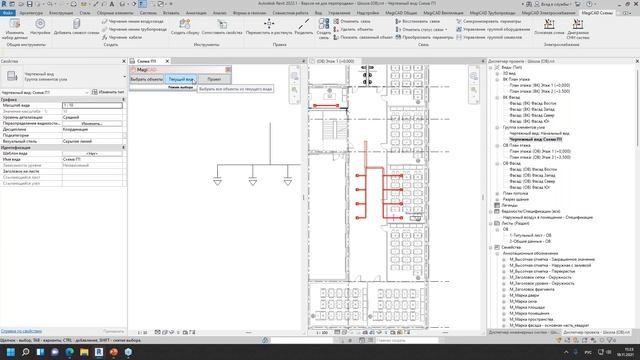This screenshot has height=360, width=640.
Task: Open the Шаблон вида Нет button
Action: (x=92, y=153)
